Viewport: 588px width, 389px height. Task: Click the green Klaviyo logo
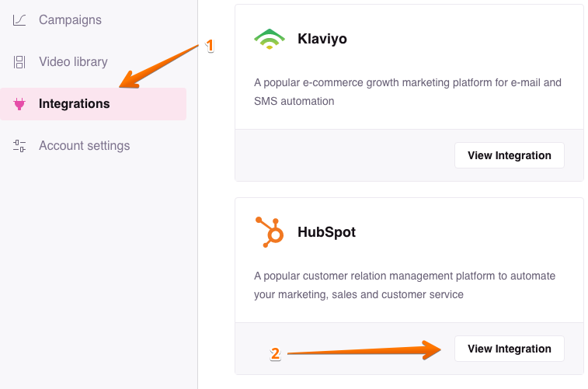click(270, 39)
